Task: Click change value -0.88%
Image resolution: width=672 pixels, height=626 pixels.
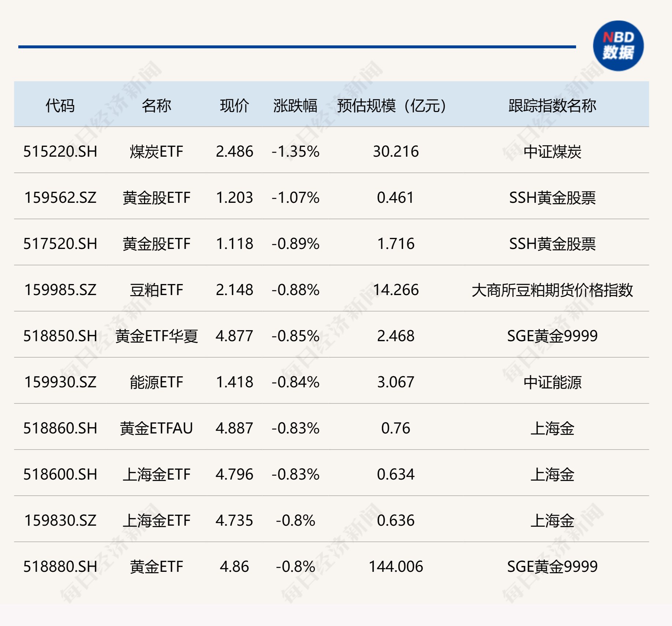Action: 295,290
